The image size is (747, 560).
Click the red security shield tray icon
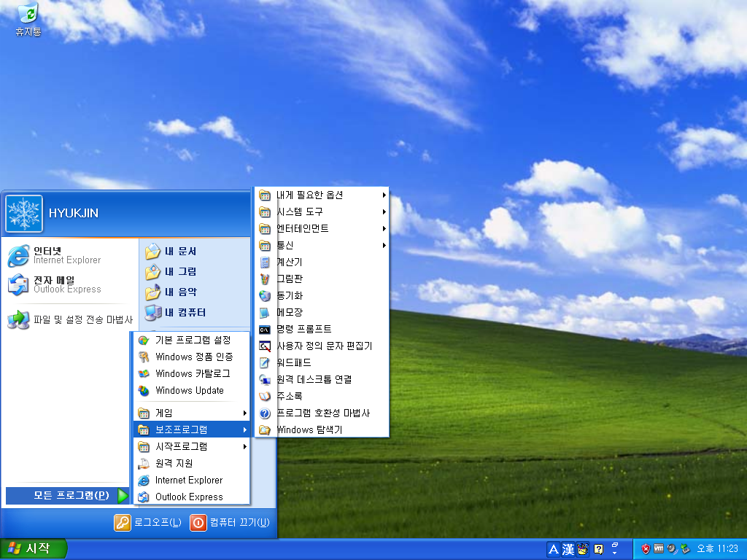point(646,549)
